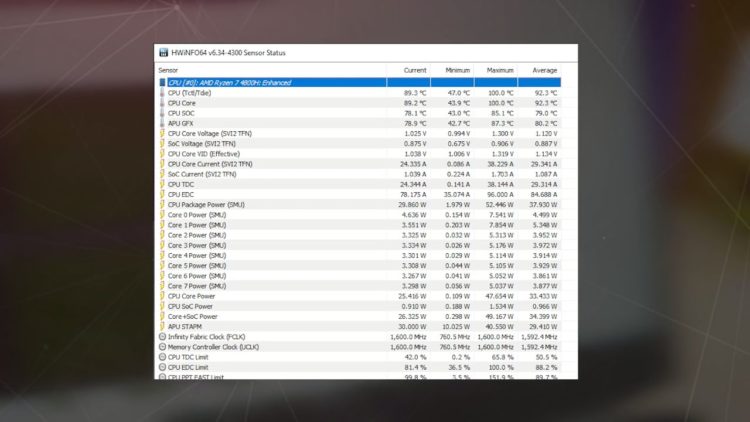Select the Core 2 Power (SMU) label
The image size is (750, 422).
pos(197,235)
